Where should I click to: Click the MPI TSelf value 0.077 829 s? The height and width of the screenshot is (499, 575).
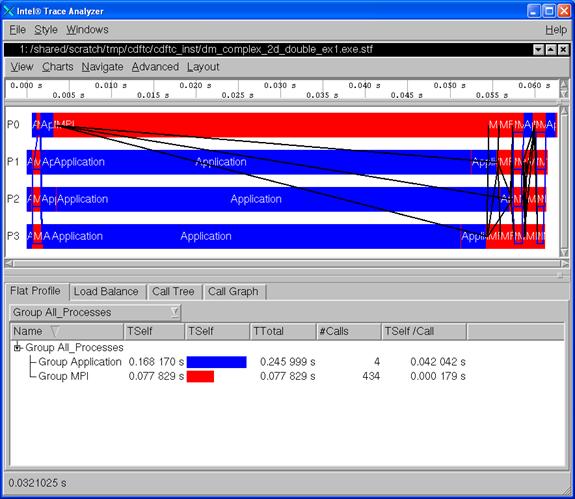[156, 376]
